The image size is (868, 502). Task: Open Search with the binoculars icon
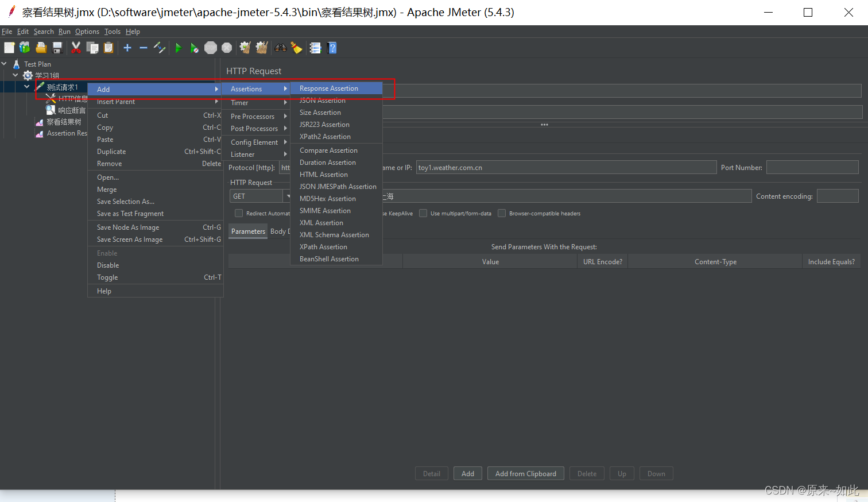280,48
